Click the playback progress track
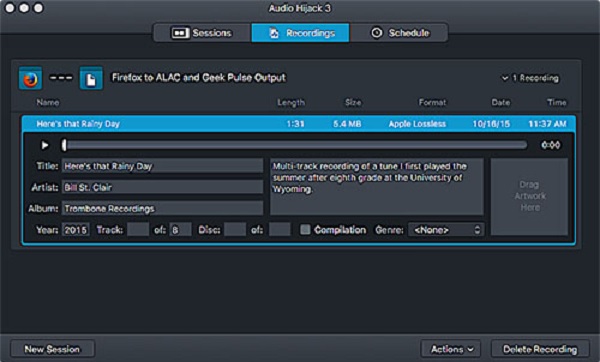The width and height of the screenshot is (600, 362). [295, 145]
